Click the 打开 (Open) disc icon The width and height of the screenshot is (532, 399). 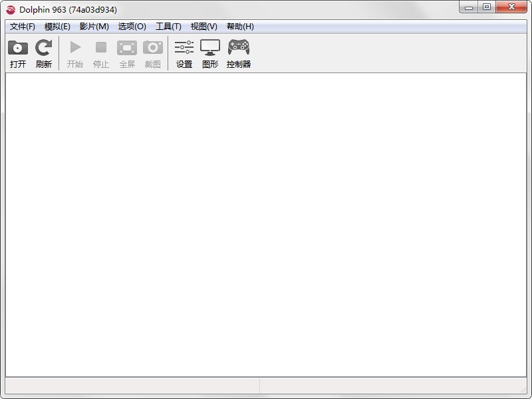tap(18, 47)
